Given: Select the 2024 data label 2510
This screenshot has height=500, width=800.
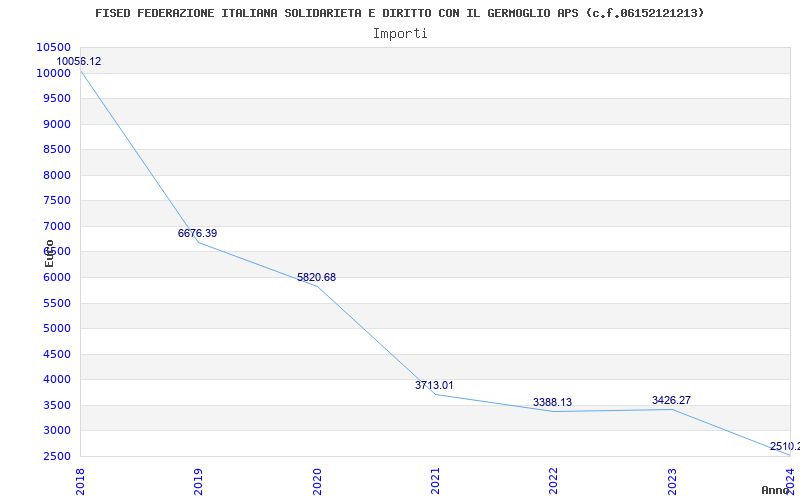Looking at the screenshot, I should pos(785,446).
